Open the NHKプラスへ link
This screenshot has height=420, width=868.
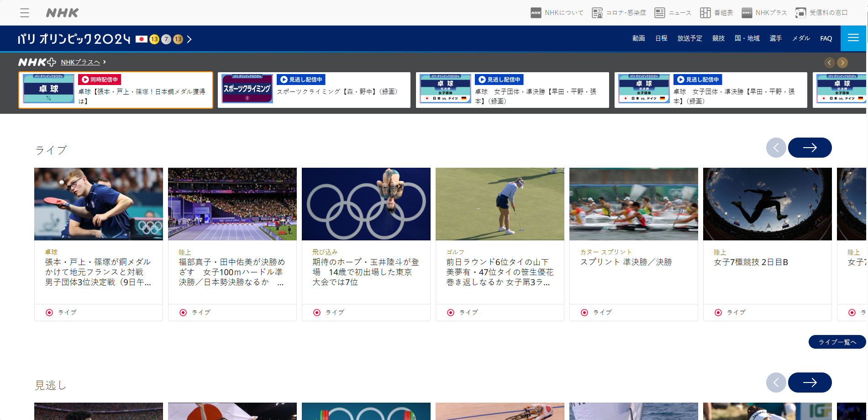pos(80,62)
